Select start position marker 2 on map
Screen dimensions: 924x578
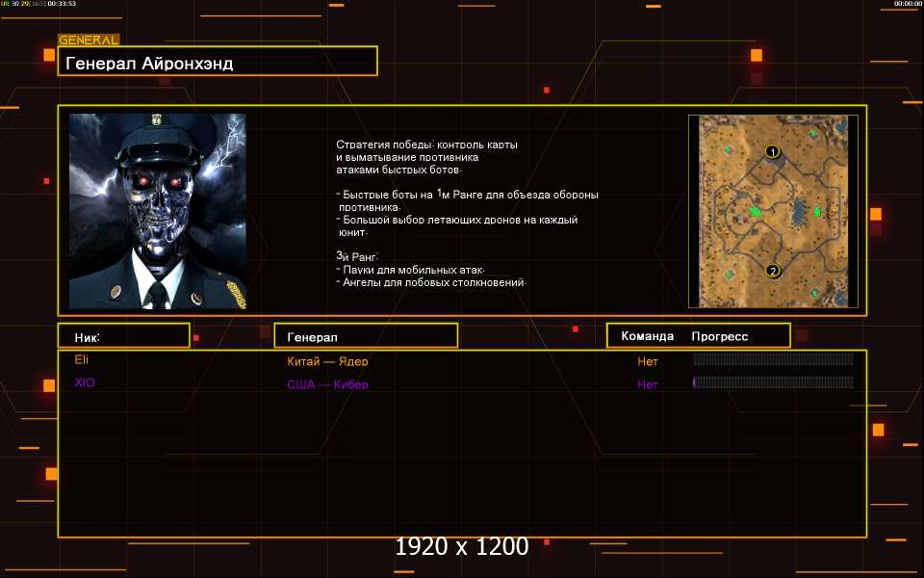772,271
